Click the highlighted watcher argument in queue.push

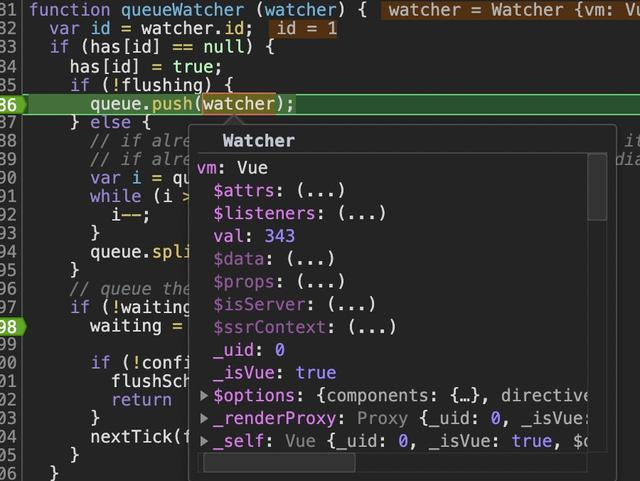click(239, 104)
